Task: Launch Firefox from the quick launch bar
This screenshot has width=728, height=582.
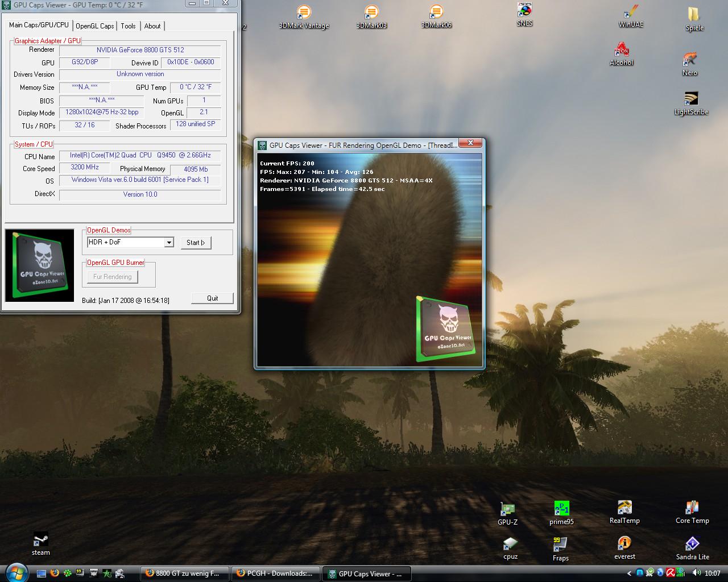Action: [55, 573]
